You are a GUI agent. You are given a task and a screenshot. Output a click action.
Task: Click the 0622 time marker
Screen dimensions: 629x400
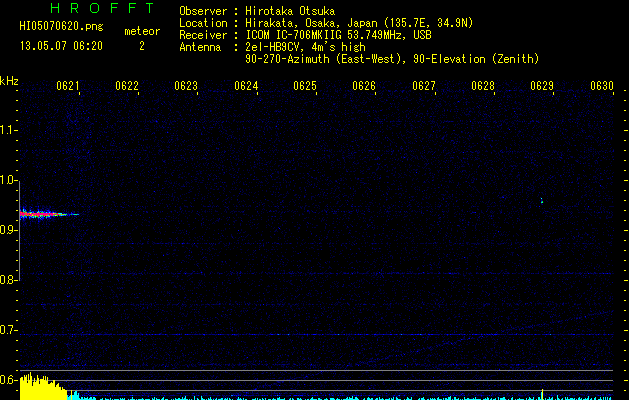pyautogui.click(x=127, y=86)
